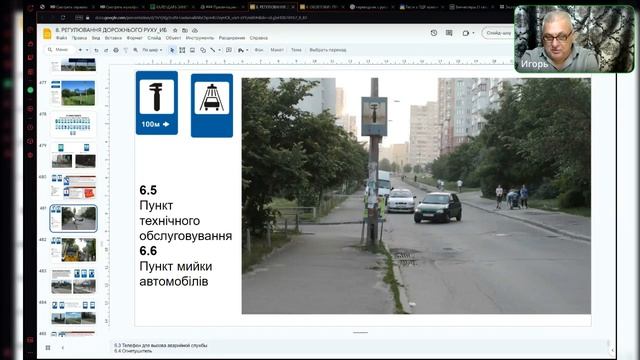Click the undo icon
This screenshot has height=360, width=640.
pyautogui.click(x=96, y=50)
